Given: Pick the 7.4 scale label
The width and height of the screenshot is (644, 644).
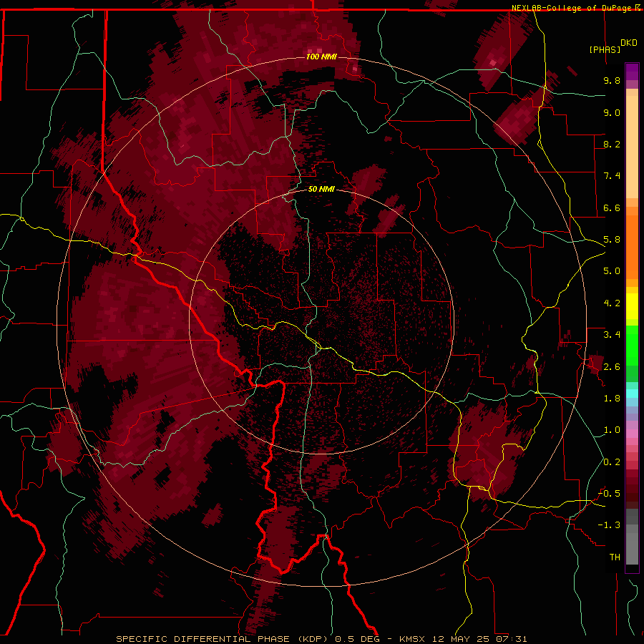Looking at the screenshot, I should (612, 176).
